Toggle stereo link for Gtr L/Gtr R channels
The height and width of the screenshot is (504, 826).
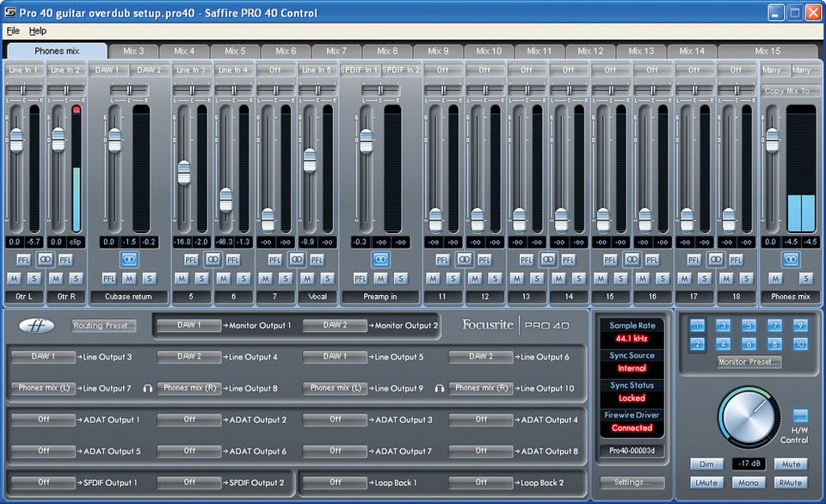pyautogui.click(x=46, y=259)
